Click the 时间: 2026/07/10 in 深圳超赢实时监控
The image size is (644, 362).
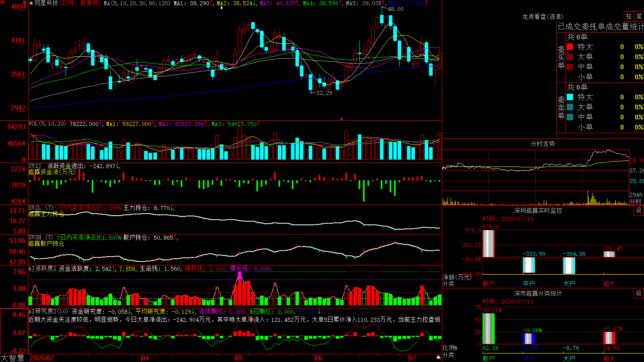pos(508,219)
